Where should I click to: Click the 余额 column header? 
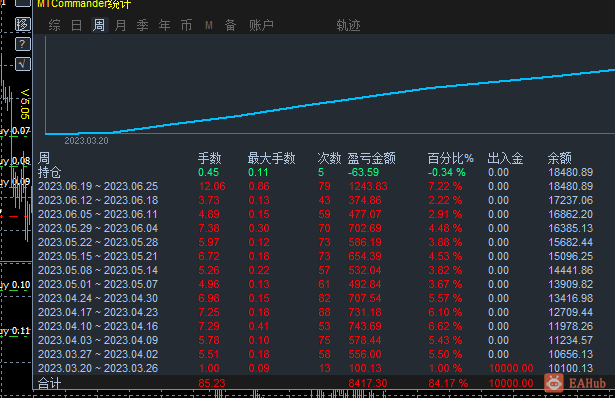pos(560,158)
